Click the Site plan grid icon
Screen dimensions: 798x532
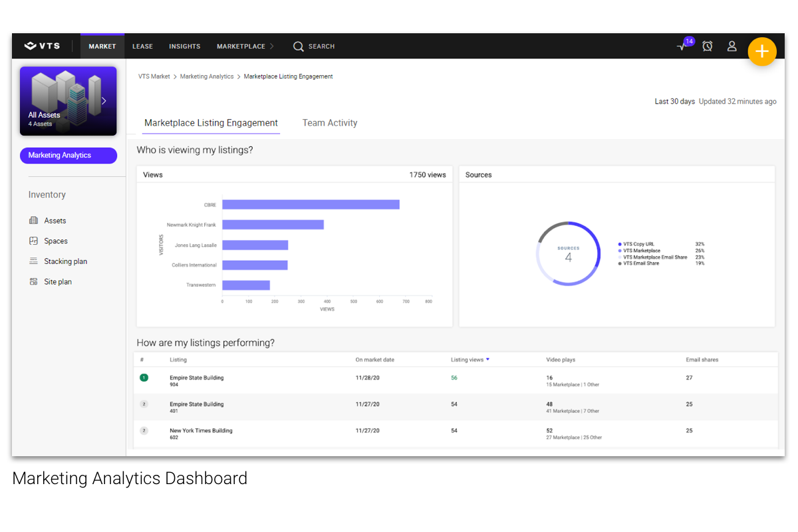point(33,282)
